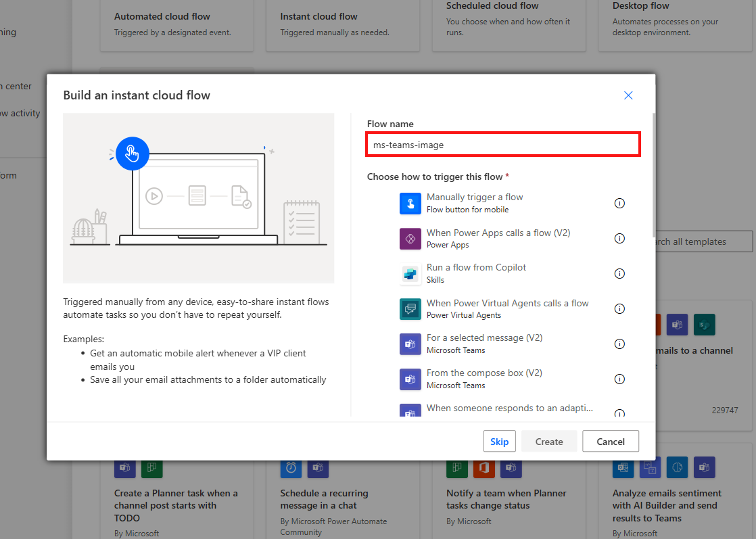Select the Manually trigger a flow mobile icon

pos(410,203)
